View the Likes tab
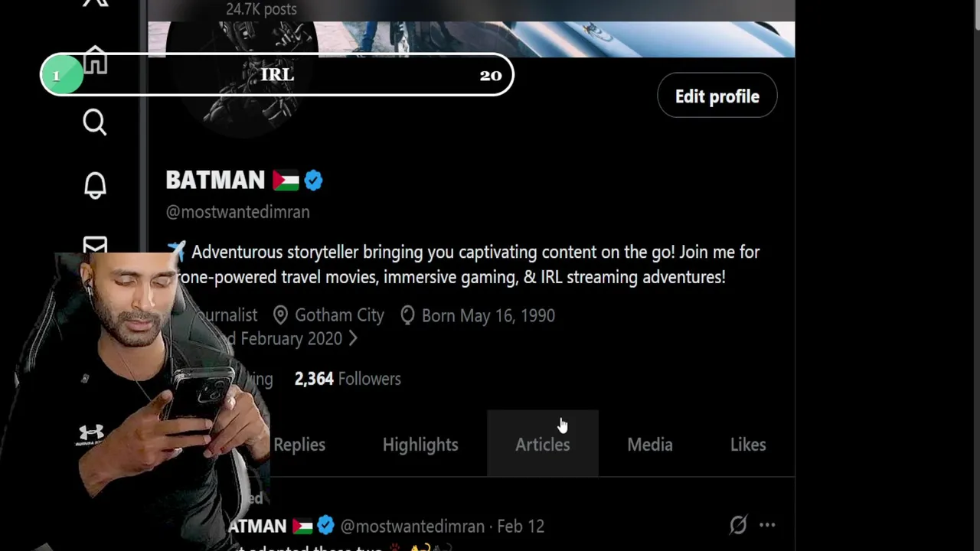The height and width of the screenshot is (551, 980). click(748, 445)
